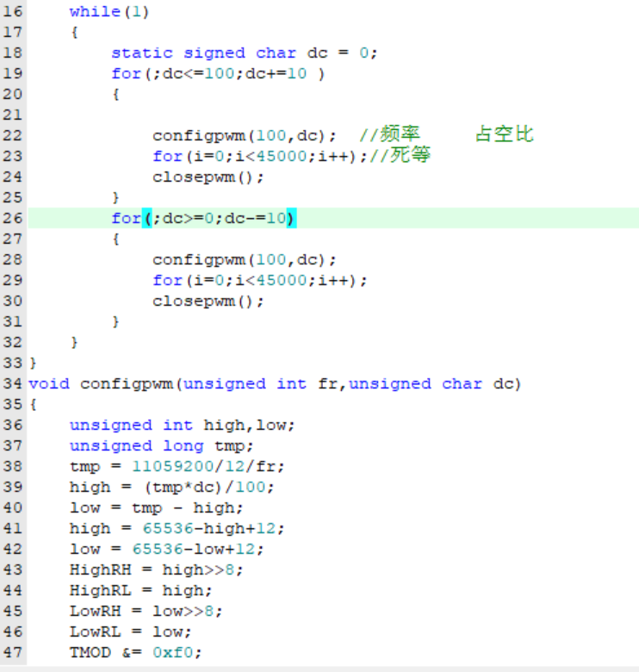The image size is (639, 672).
Task: Click high = 65536-high+12 line
Action: pos(177,528)
